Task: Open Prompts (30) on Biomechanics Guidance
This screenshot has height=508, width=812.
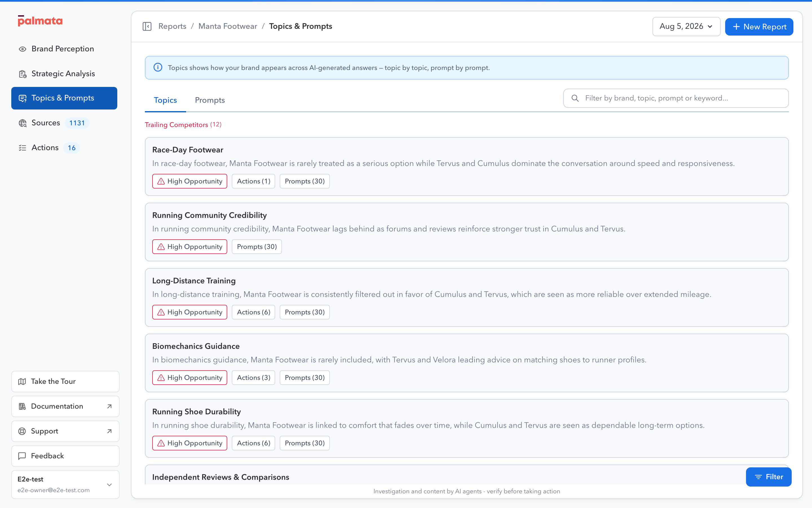Action: (x=305, y=378)
